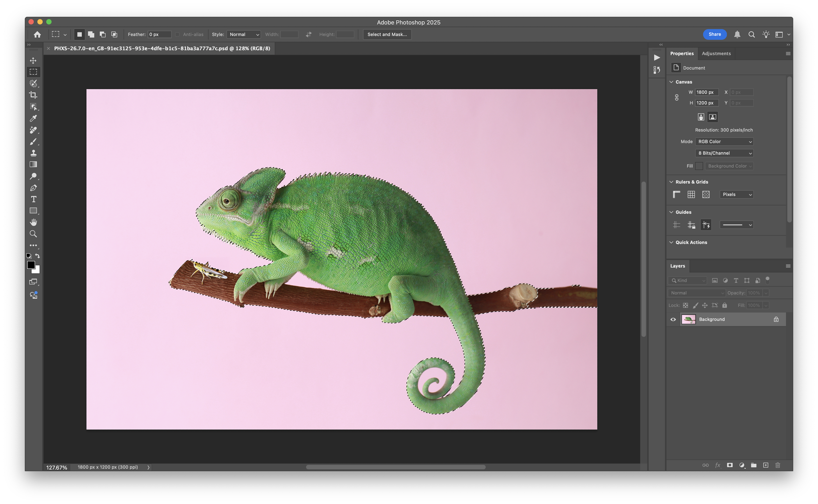Select the Zoom tool
This screenshot has height=504, width=818.
(x=33, y=234)
